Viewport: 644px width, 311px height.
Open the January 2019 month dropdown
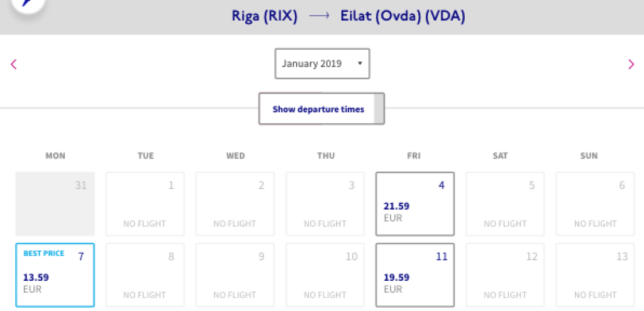tap(322, 63)
